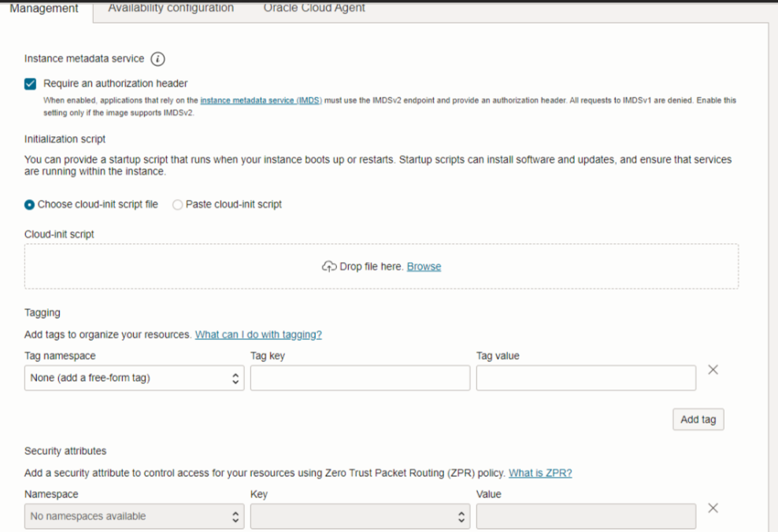The image size is (778, 532).
Task: Open What can I do with tagging link
Action: (258, 335)
